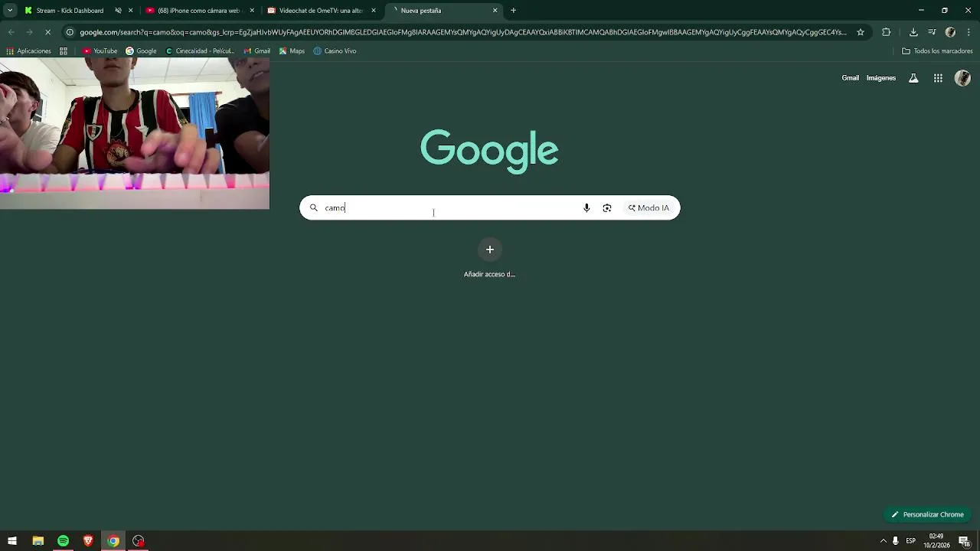Start voice search with the microphone
The image size is (980, 551).
[586, 208]
